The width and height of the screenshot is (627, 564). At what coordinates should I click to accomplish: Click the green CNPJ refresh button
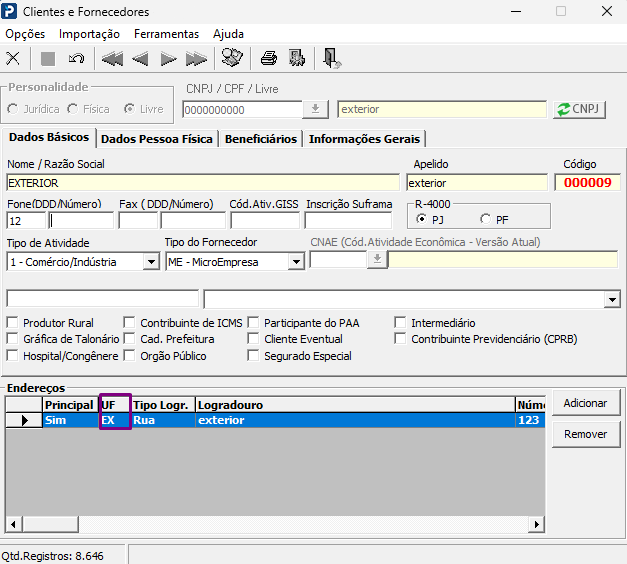point(579,109)
